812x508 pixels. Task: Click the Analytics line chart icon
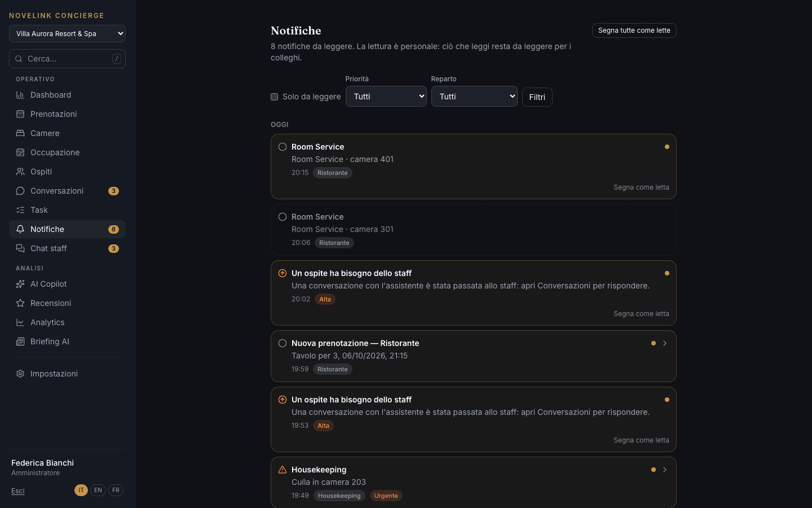coord(20,322)
